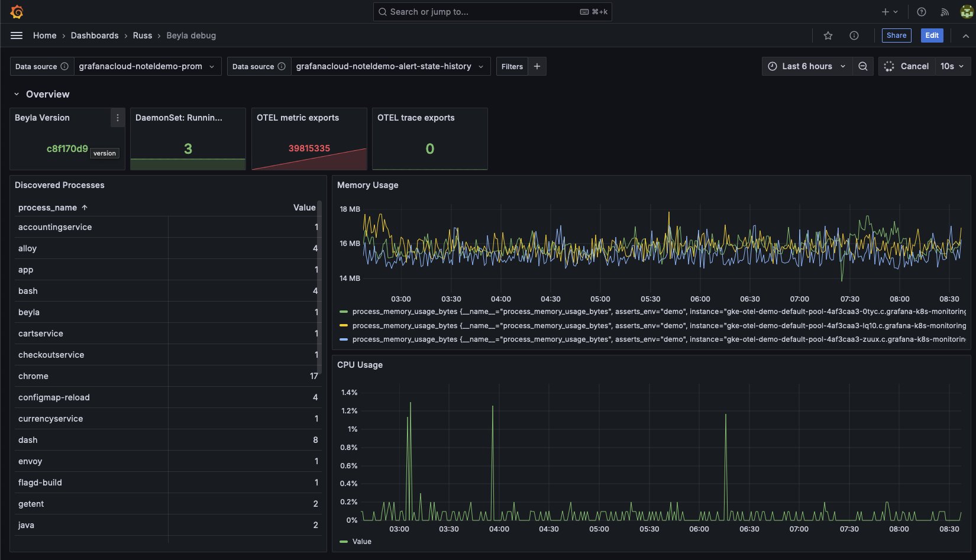Open the hamburger navigation menu
The image size is (976, 560).
click(x=17, y=35)
